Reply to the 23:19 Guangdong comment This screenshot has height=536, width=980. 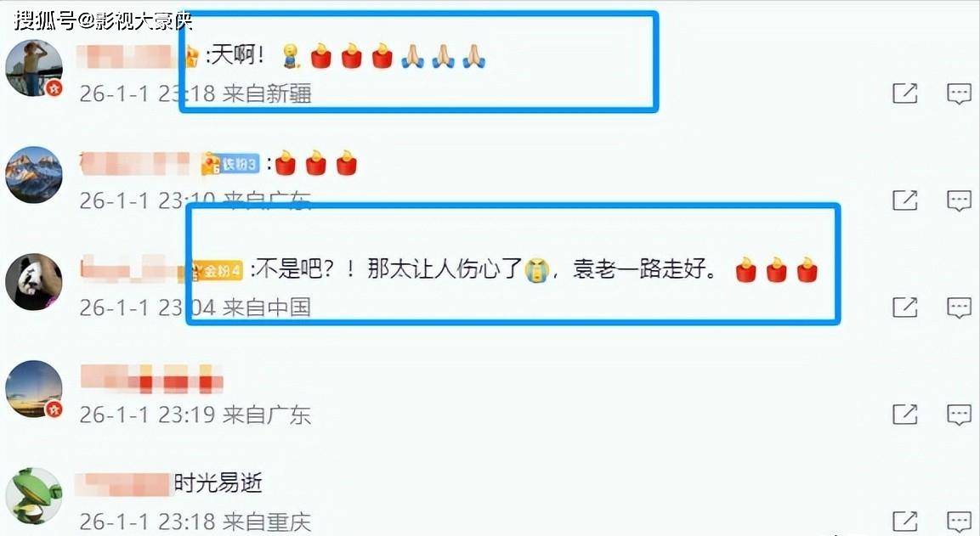pyautogui.click(x=959, y=415)
